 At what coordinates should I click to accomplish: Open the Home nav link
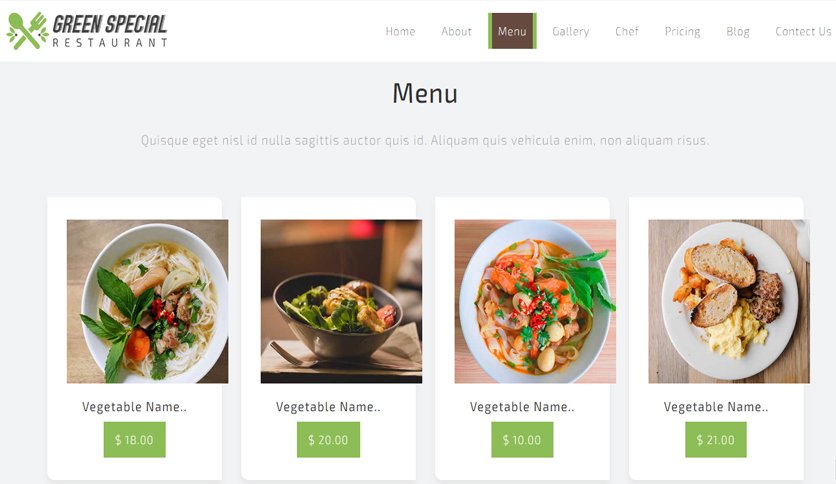pyautogui.click(x=400, y=31)
